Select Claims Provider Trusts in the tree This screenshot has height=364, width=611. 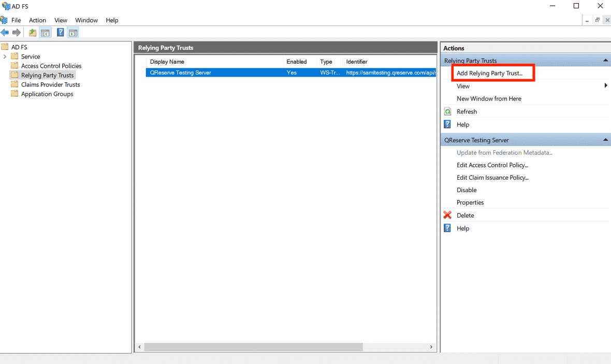[x=50, y=84]
